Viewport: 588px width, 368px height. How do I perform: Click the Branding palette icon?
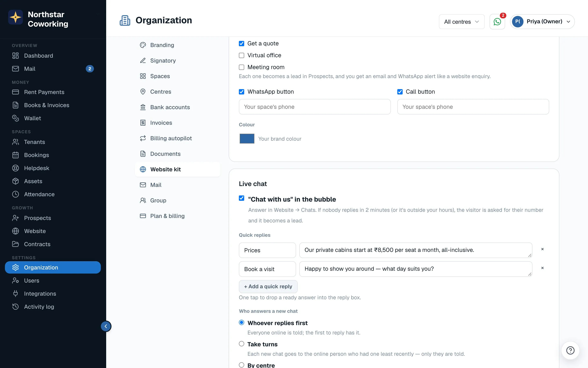pyautogui.click(x=143, y=45)
